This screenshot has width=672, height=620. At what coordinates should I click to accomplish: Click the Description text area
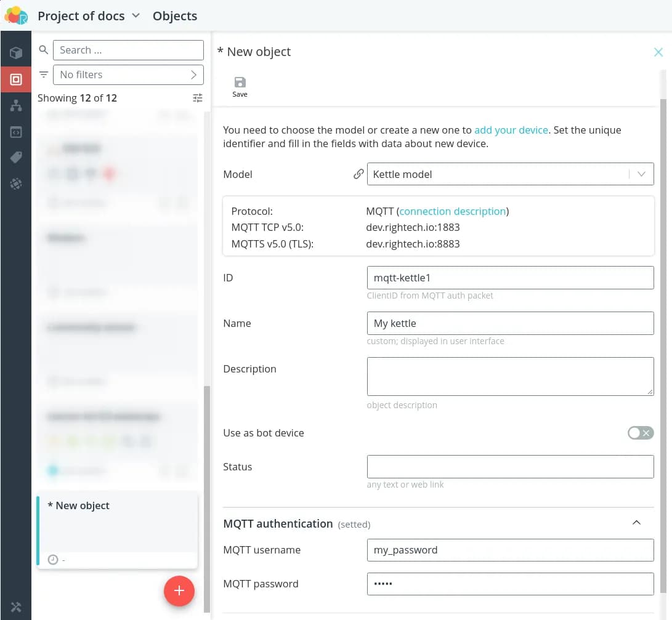point(509,376)
